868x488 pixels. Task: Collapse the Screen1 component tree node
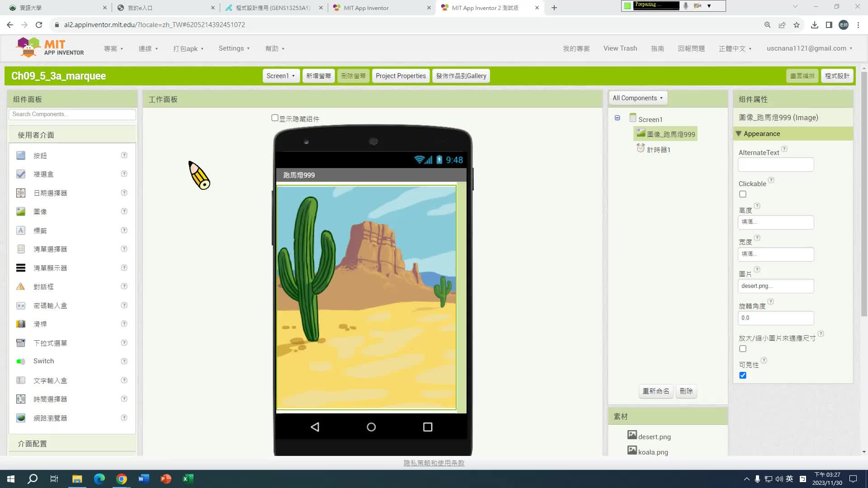617,118
